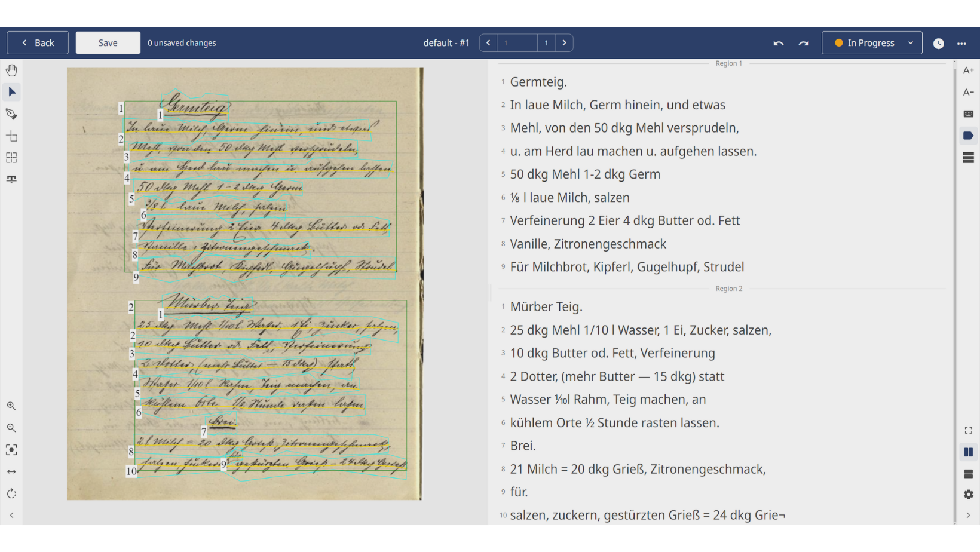The image size is (980, 552).
Task: Navigate to next page with right arrow
Action: coord(564,42)
